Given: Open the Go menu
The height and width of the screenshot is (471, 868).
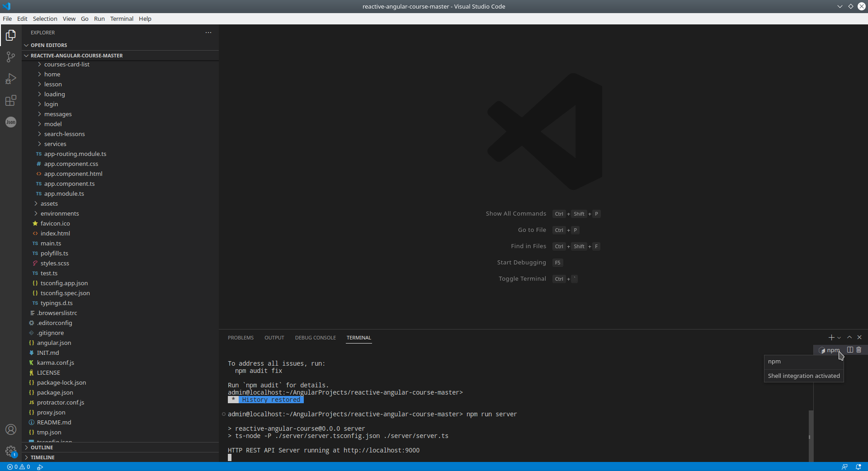Looking at the screenshot, I should click(85, 19).
